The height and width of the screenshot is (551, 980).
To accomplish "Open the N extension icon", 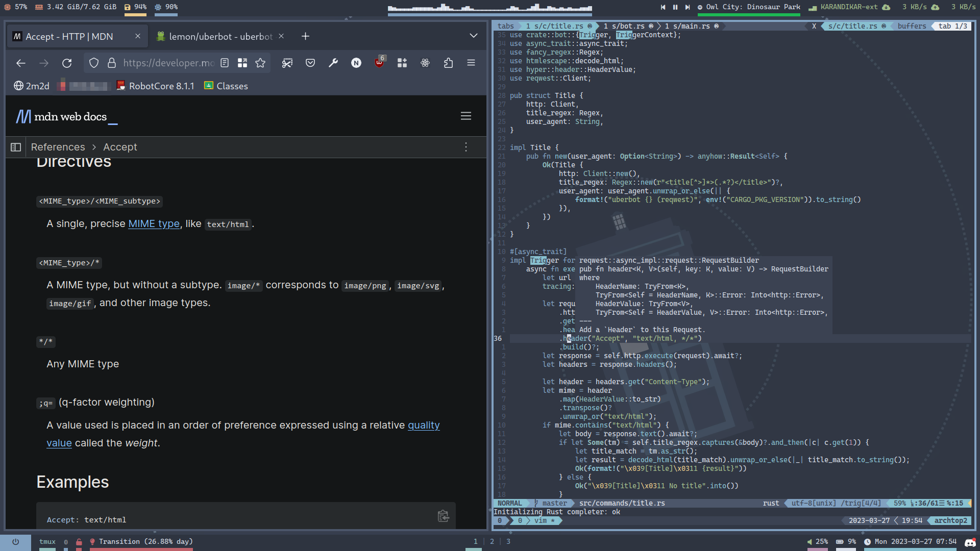I will point(356,63).
